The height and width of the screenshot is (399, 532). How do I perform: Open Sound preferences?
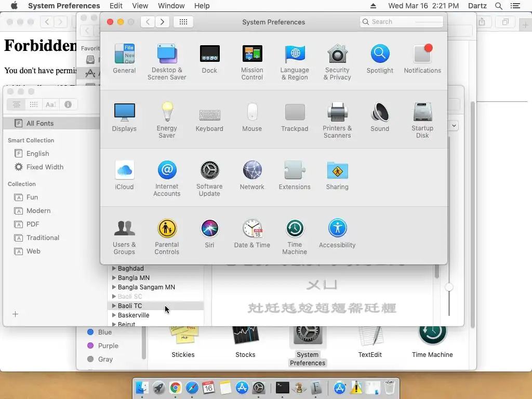tap(380, 117)
